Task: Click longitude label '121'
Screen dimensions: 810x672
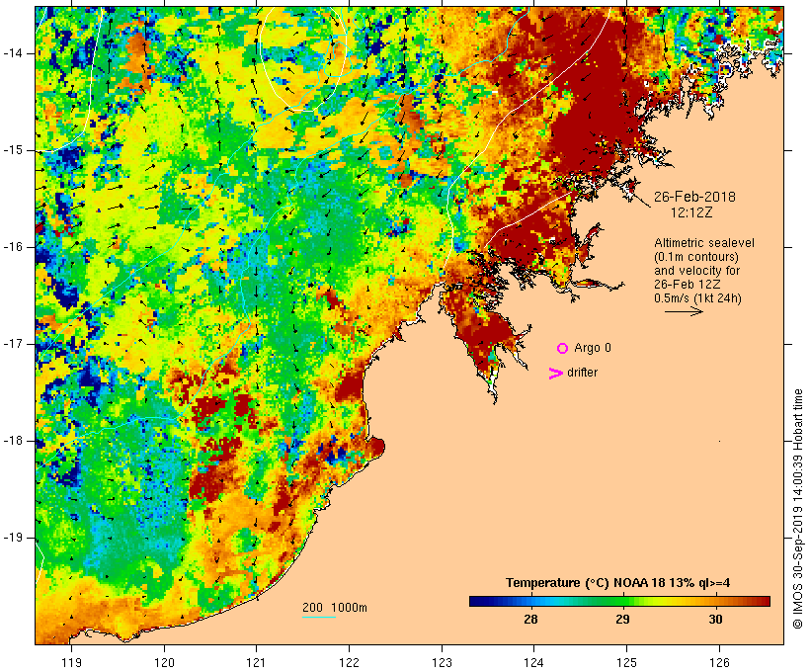Action: [256, 662]
